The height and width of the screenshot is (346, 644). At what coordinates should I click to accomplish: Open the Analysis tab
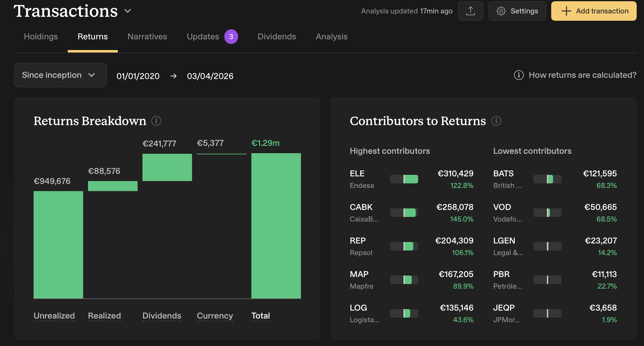tap(331, 37)
